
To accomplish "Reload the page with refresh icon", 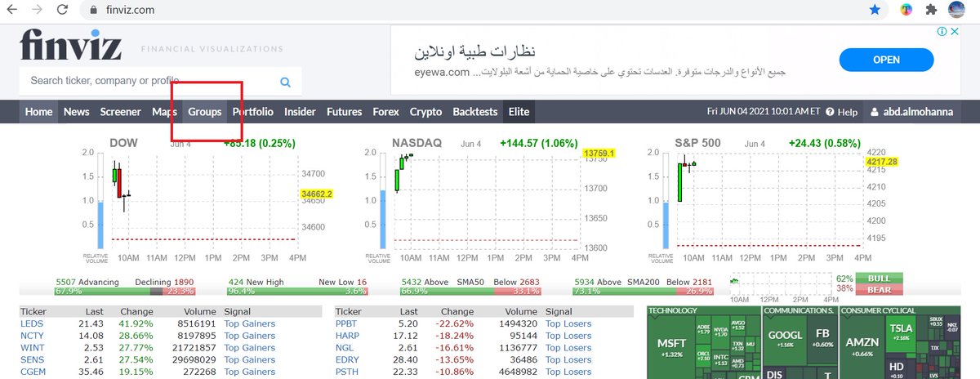I will (63, 11).
